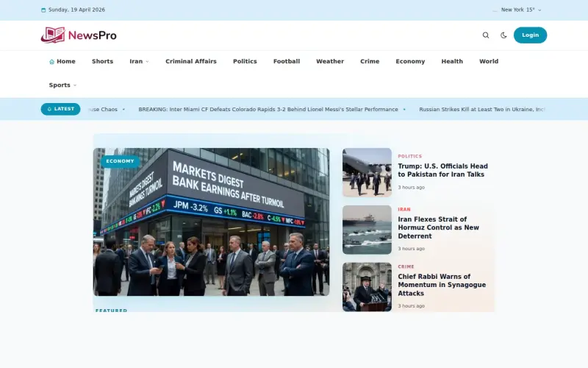Click the LATEST ticker badge
588x368 pixels.
[x=60, y=109]
